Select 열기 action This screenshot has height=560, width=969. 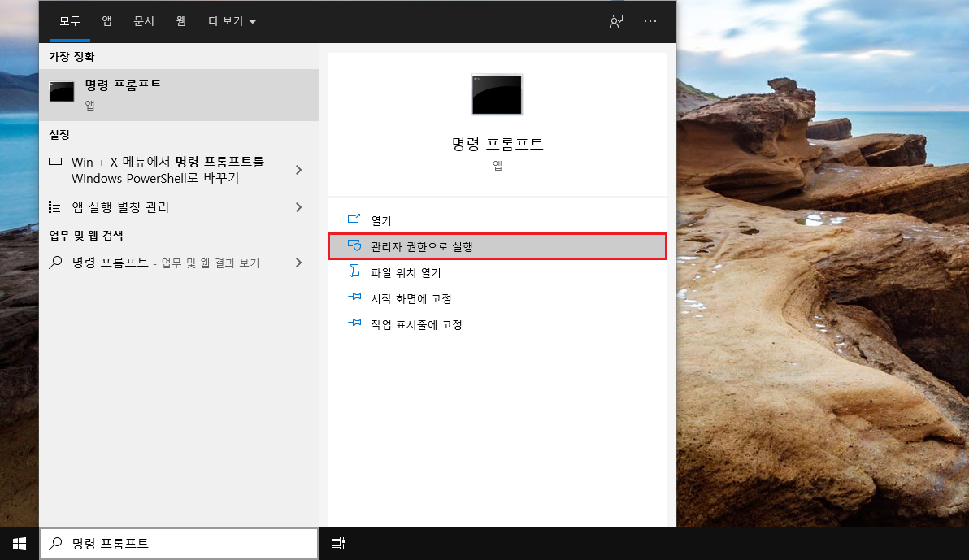pyautogui.click(x=498, y=220)
